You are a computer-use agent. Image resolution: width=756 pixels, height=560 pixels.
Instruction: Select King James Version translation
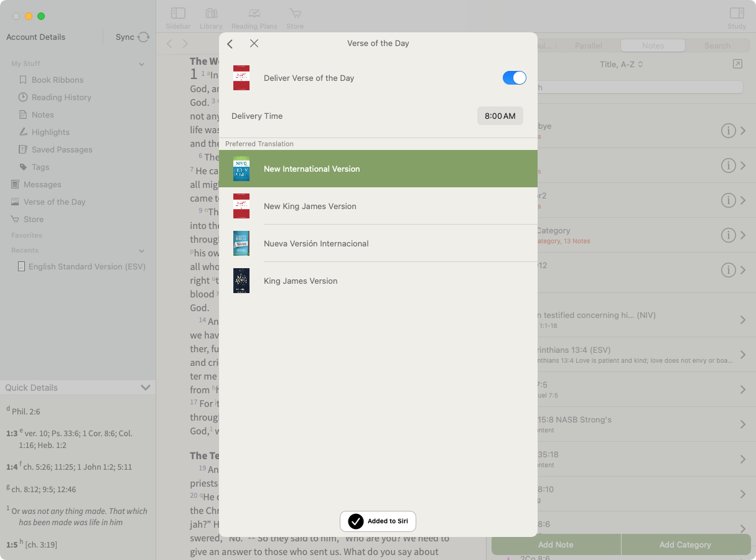(x=378, y=281)
